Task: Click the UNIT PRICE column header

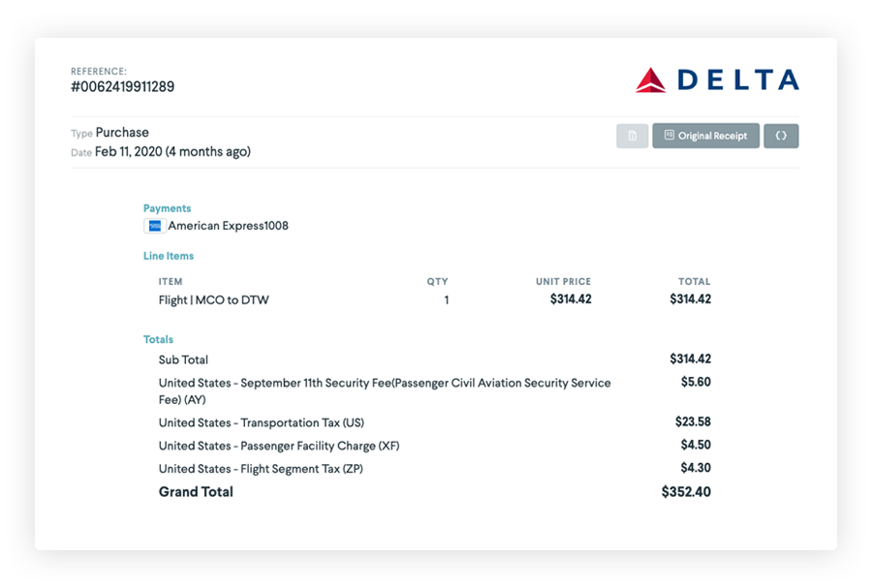Action: (563, 282)
